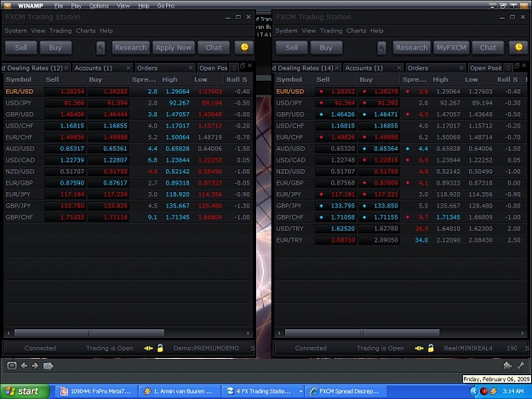The height and width of the screenshot is (399, 532).
Task: Click Winamp back arrow icon
Action: (x=24, y=366)
